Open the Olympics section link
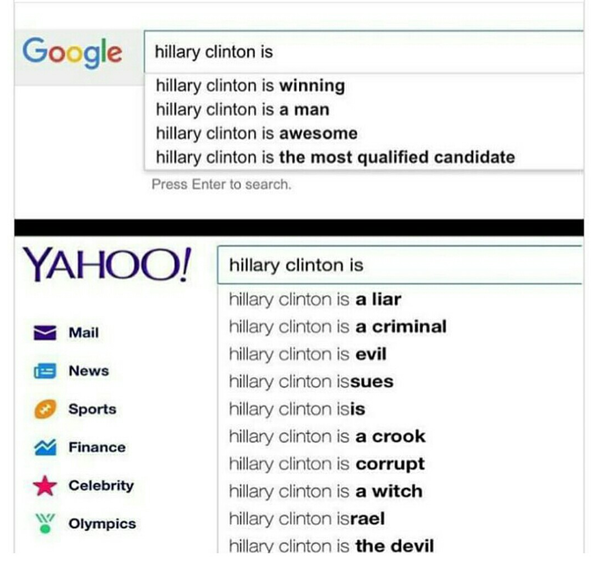Viewport: 600px width, 561px height. tap(102, 524)
